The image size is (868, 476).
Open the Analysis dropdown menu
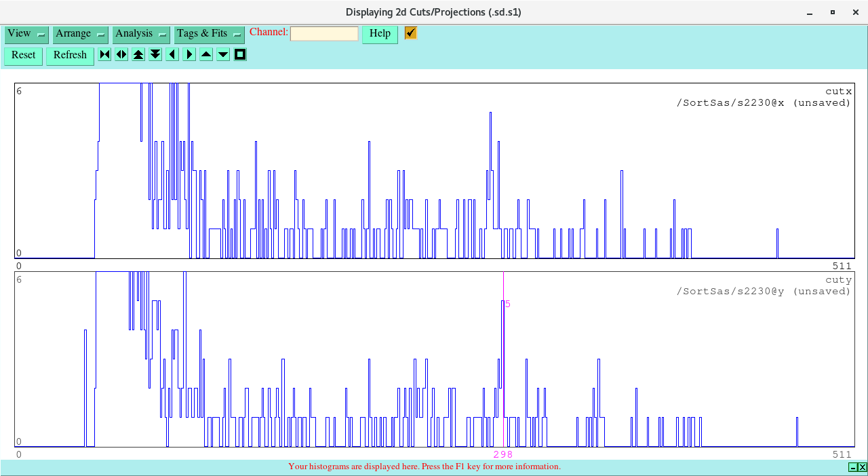pos(141,34)
